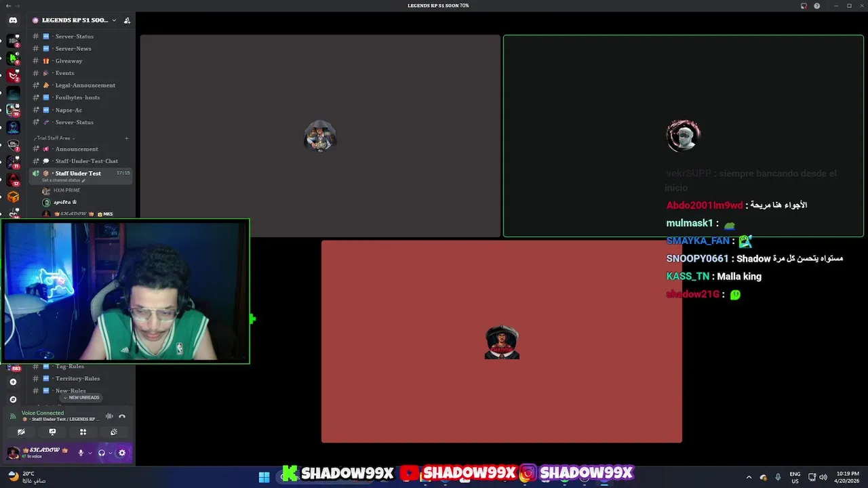Open User Settings gear icon
The image size is (868, 488).
(122, 453)
